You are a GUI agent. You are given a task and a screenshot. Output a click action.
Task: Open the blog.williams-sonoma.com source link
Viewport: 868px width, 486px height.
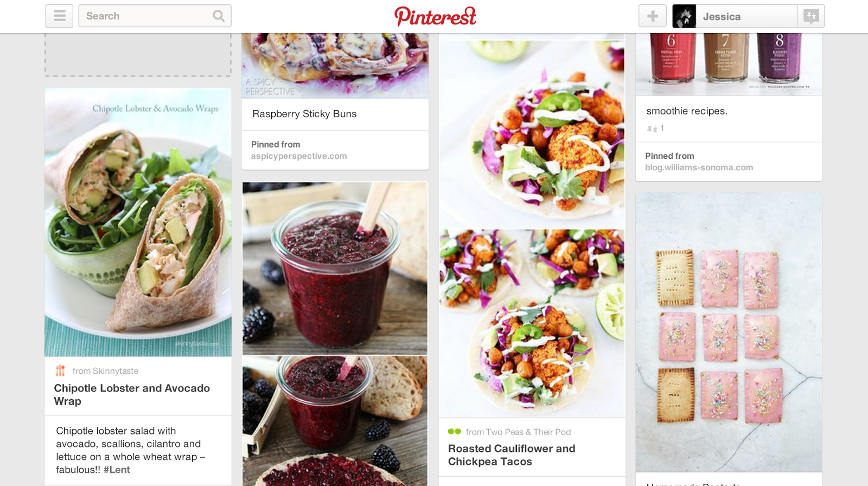point(699,168)
